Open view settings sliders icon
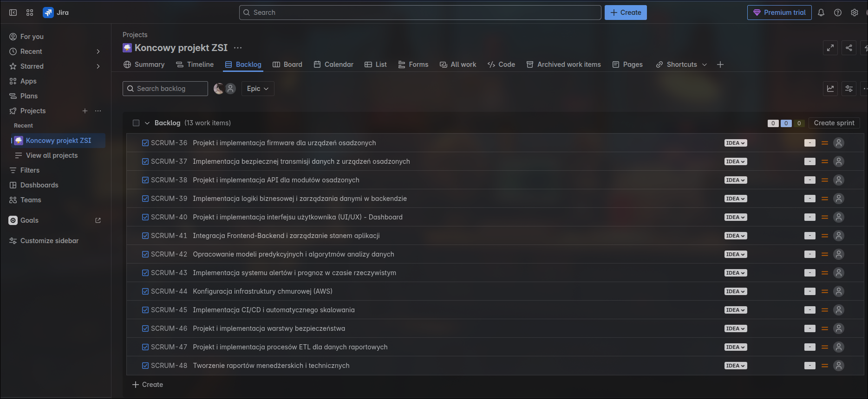Viewport: 868px width, 399px height. (x=849, y=89)
